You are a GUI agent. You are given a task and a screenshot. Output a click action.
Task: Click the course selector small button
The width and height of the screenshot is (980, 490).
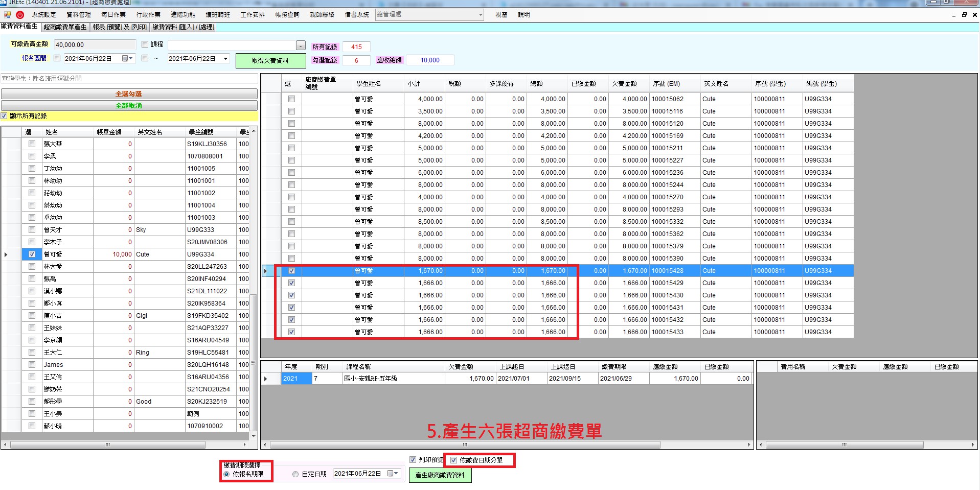point(301,45)
